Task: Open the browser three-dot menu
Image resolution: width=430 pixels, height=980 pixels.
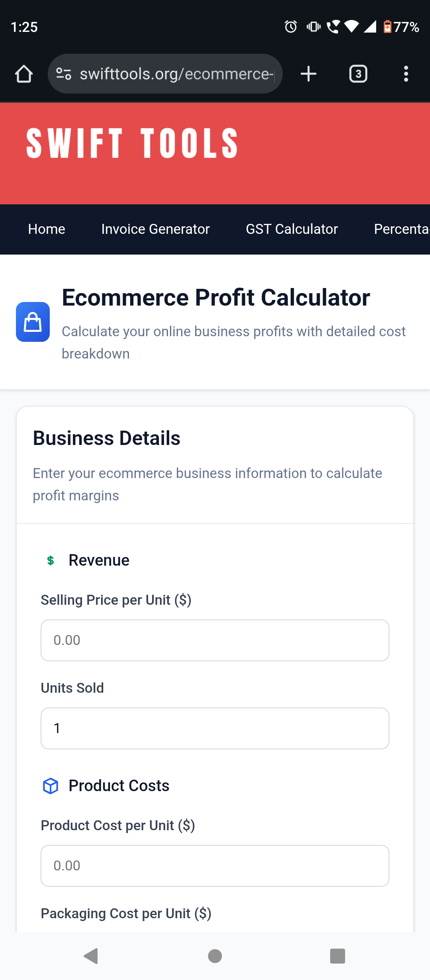Action: (406, 74)
